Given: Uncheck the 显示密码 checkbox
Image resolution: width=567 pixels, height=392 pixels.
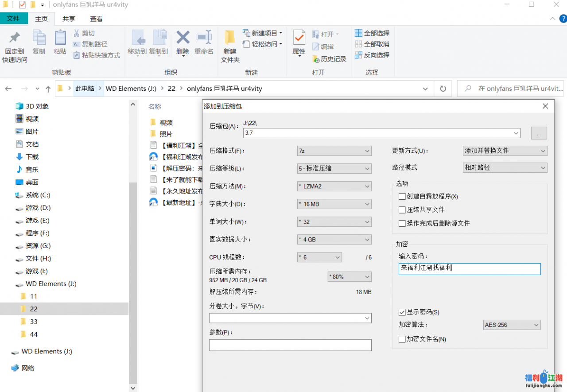Looking at the screenshot, I should 402,312.
